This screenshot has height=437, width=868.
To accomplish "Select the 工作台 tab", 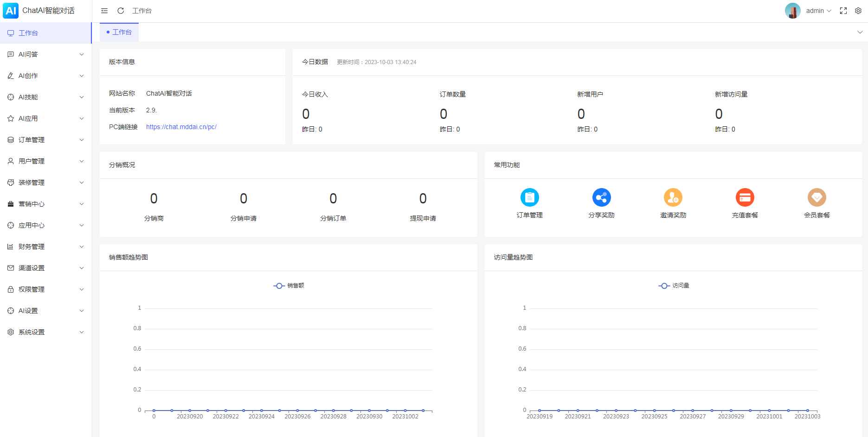I will coord(119,32).
